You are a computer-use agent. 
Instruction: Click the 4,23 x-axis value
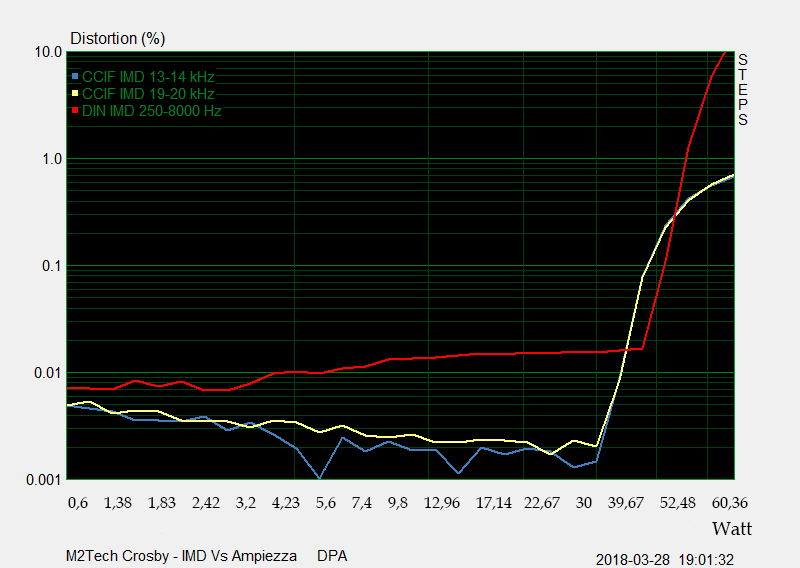click(286, 503)
